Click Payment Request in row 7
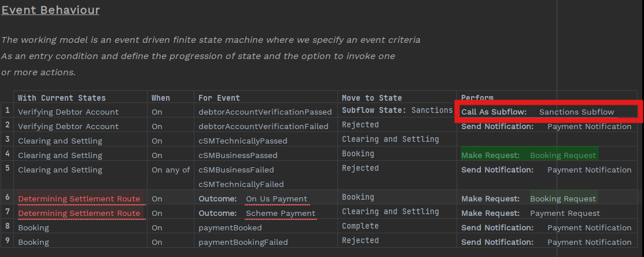Viewport: 644px width, 257px height. click(x=565, y=213)
